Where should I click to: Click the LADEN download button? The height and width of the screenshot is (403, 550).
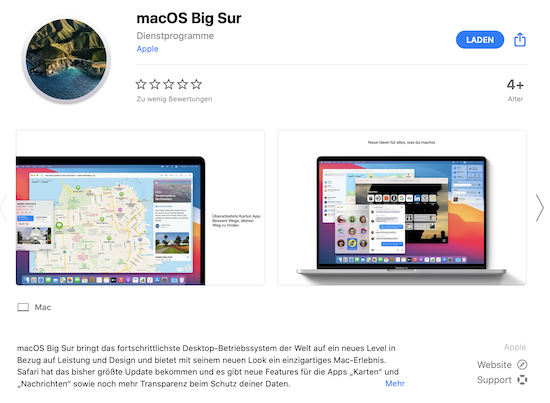point(479,40)
